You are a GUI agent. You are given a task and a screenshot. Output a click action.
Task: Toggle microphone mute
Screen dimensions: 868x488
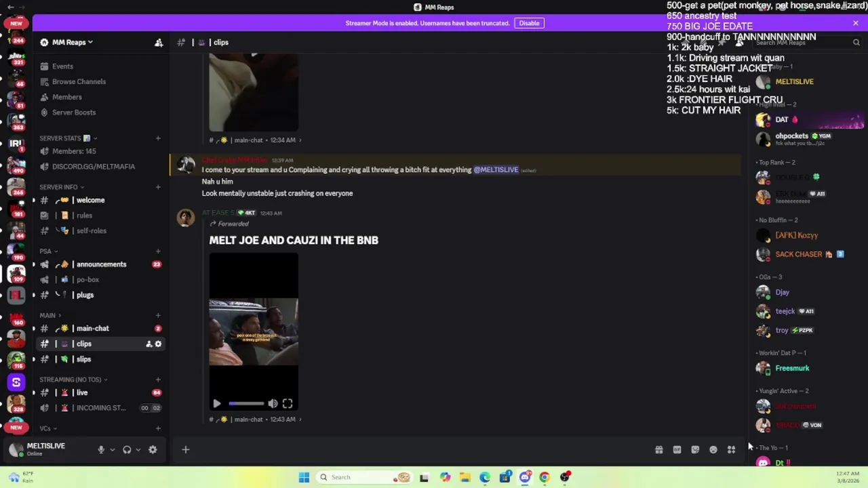[x=101, y=449]
